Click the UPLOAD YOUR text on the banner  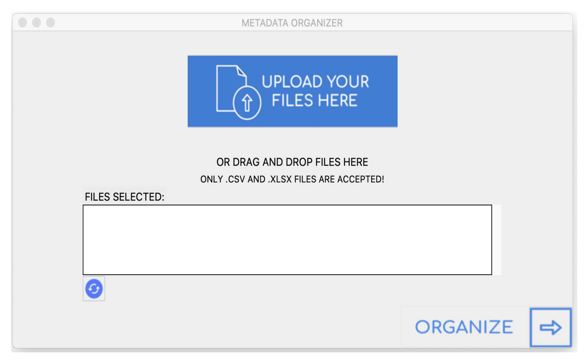[x=315, y=82]
